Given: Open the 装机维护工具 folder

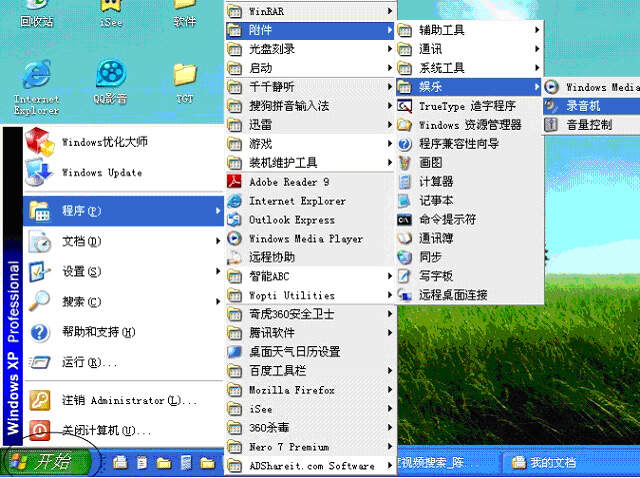Looking at the screenshot, I should (x=310, y=163).
